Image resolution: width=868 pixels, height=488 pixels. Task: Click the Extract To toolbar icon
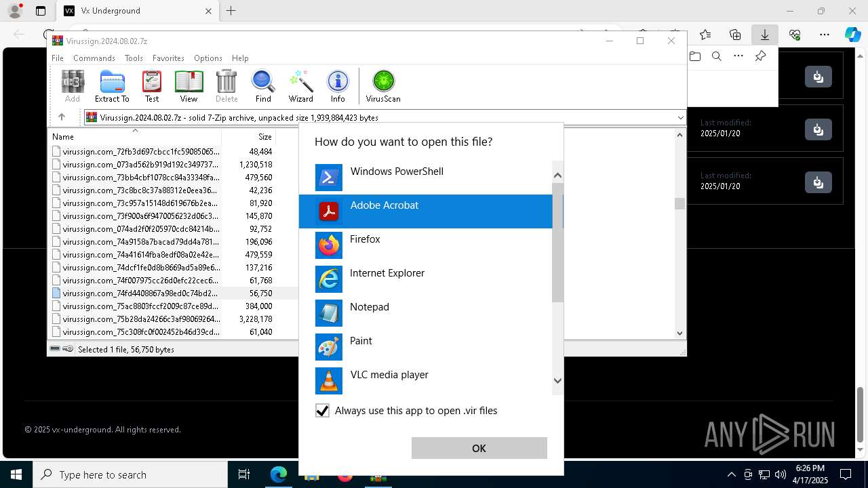click(x=112, y=86)
